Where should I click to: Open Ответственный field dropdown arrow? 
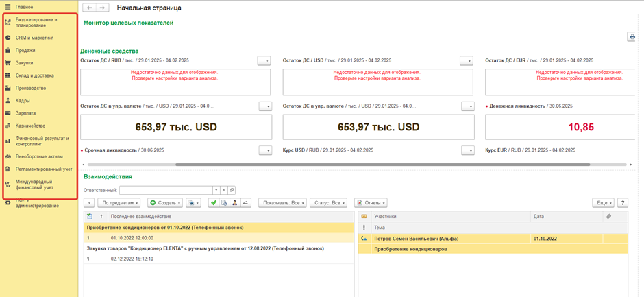click(216, 191)
